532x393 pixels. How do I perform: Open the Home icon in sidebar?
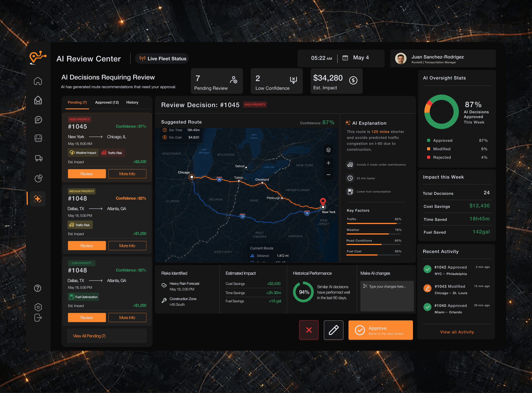pos(38,81)
